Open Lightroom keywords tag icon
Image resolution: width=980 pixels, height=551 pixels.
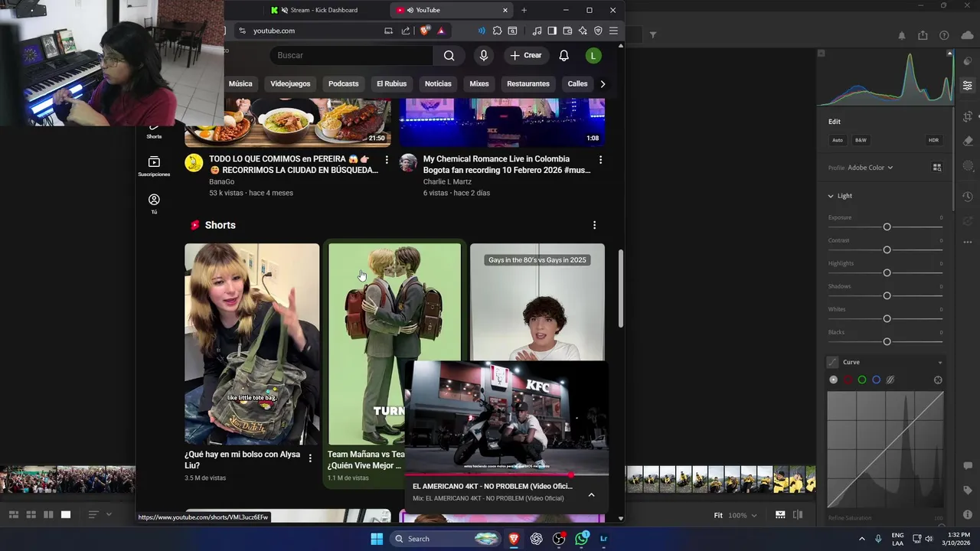tap(968, 490)
